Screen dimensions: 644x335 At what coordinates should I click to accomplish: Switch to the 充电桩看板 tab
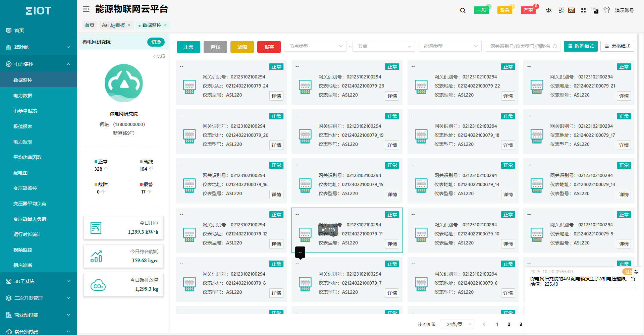pyautogui.click(x=113, y=25)
